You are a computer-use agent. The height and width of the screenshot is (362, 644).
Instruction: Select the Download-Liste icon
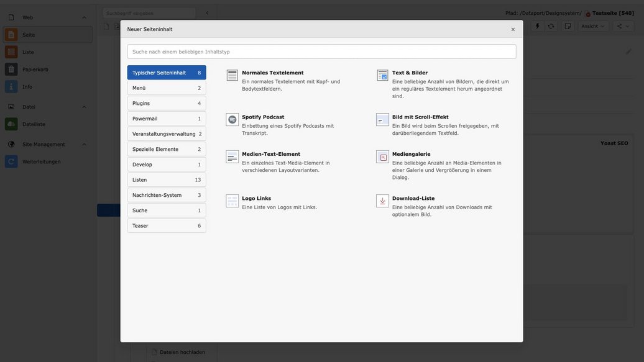click(382, 201)
